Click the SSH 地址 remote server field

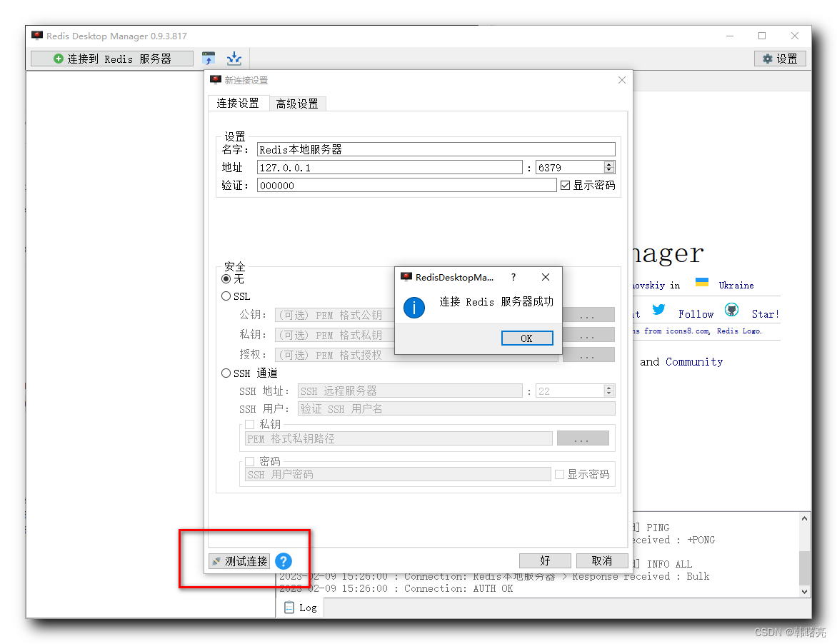click(x=410, y=391)
